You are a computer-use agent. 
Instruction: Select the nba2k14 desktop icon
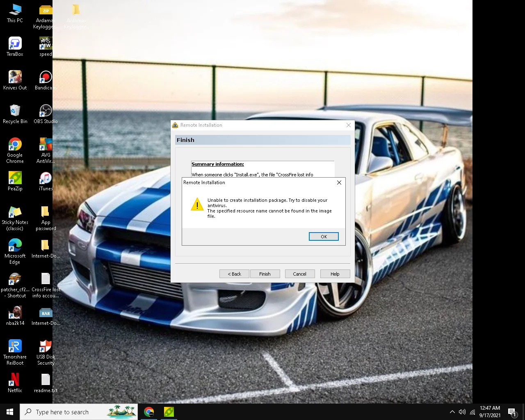[x=15, y=316]
